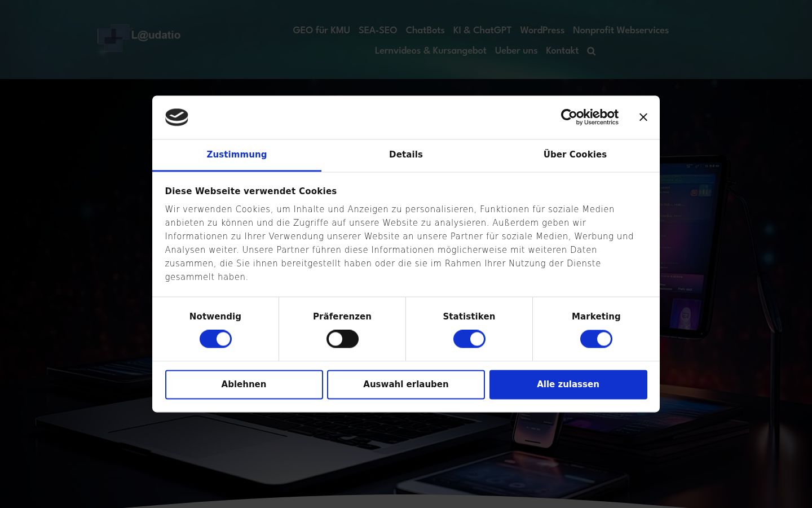Screen dimensions: 812x508
Task: Close the cookie dialog with X icon
Action: click(643, 117)
